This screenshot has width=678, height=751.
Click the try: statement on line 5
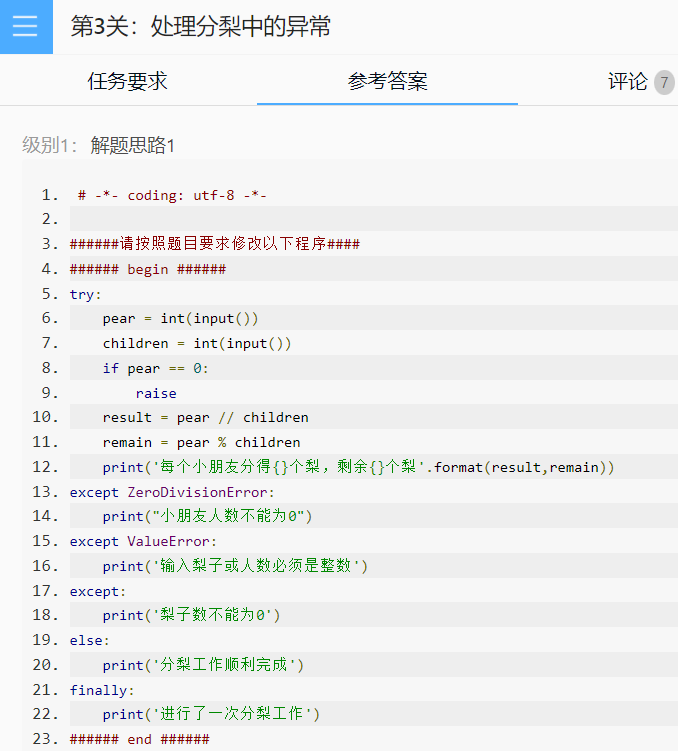point(85,294)
